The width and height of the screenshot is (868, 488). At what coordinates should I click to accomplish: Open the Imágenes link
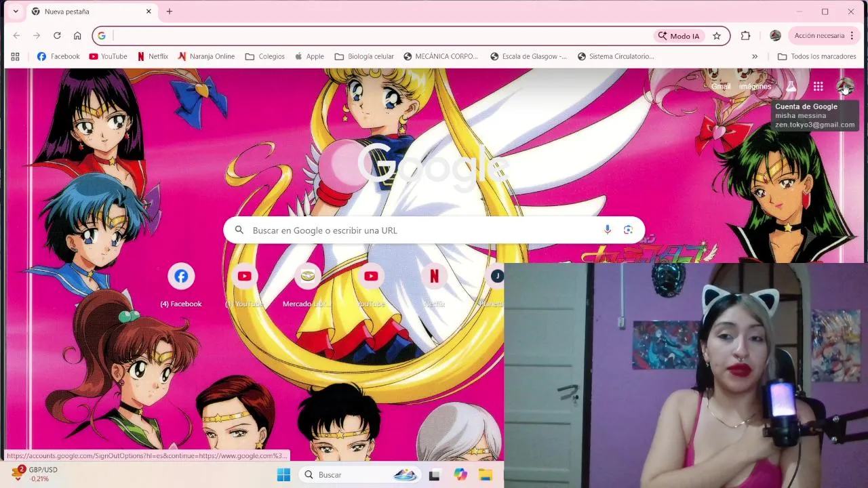755,86
